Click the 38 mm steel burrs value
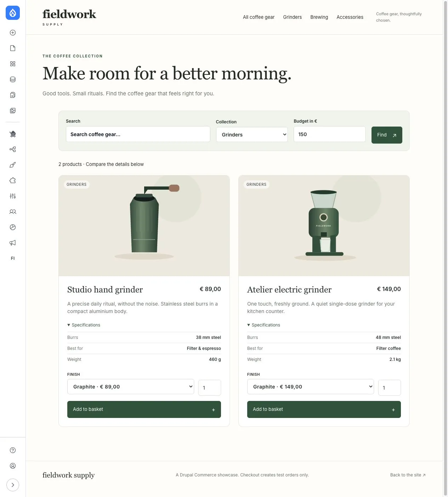The height and width of the screenshot is (497, 448). (208, 337)
